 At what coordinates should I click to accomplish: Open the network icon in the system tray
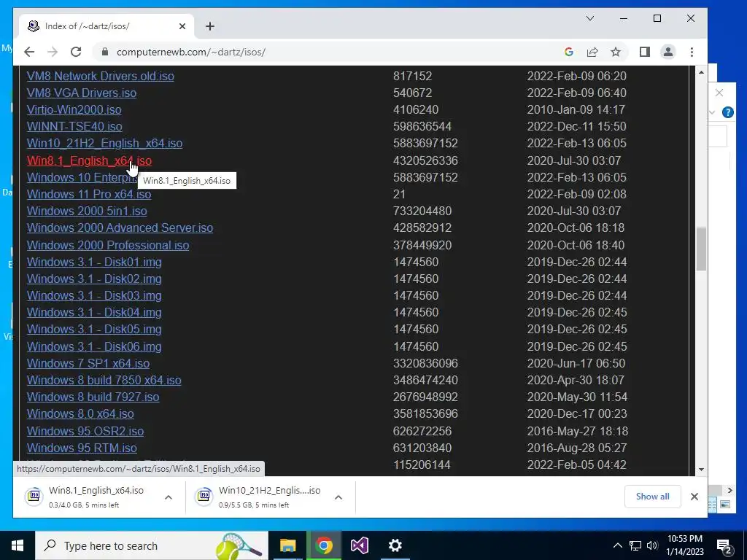[635, 545]
